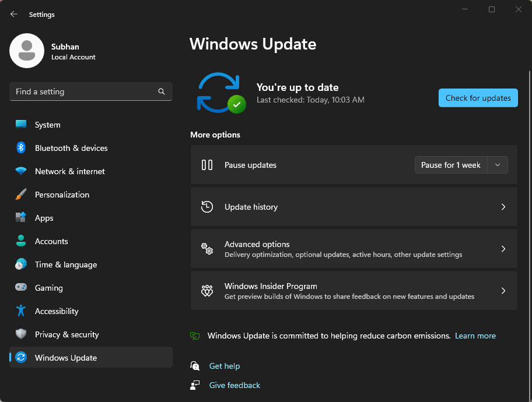Expand Update history with its chevron
The width and height of the screenshot is (532, 402).
pyautogui.click(x=503, y=207)
